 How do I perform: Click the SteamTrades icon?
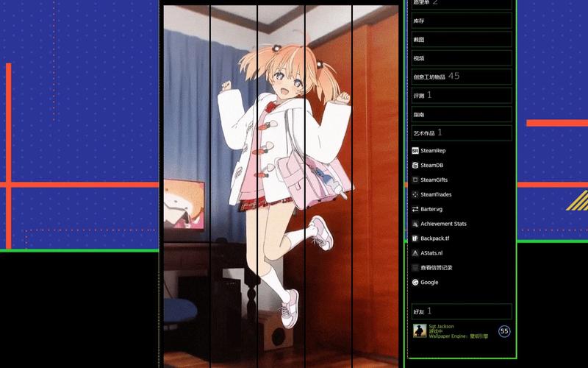coord(415,194)
